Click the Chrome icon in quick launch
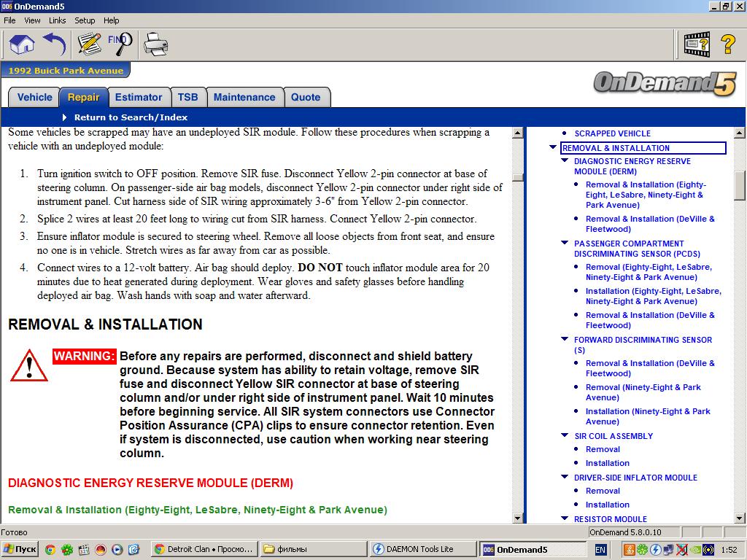This screenshot has height=560, width=747. (50, 549)
